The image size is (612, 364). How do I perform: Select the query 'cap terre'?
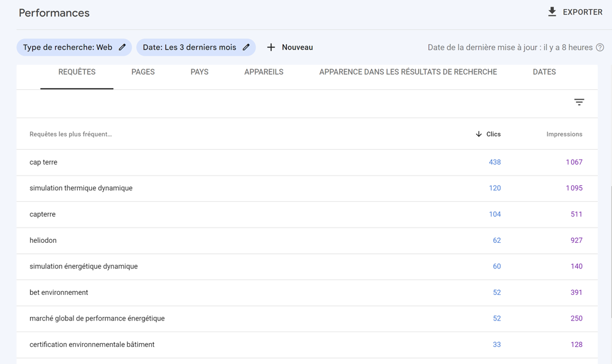click(x=43, y=162)
